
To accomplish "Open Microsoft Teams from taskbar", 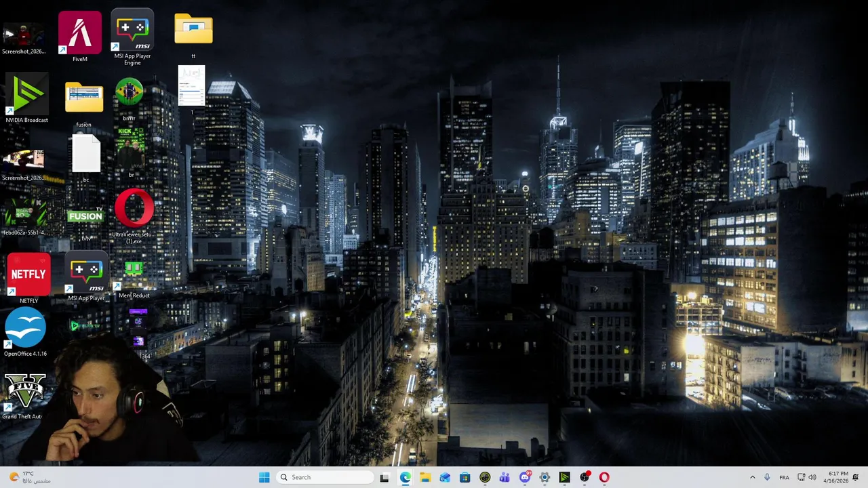I will coord(505,477).
